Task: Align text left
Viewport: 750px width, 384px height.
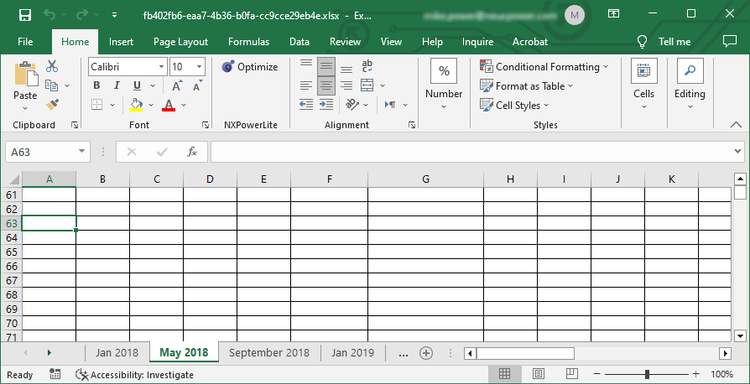Action: [x=306, y=86]
